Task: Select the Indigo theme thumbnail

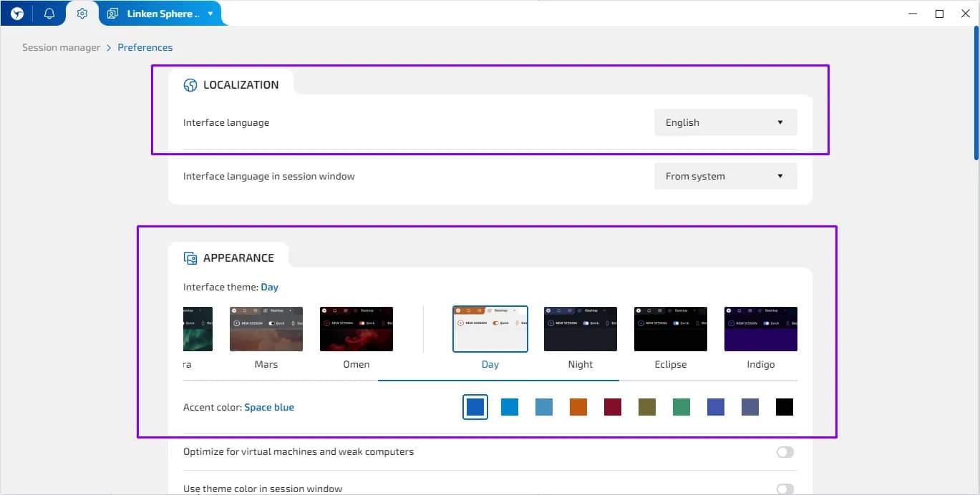Action: pyautogui.click(x=761, y=329)
